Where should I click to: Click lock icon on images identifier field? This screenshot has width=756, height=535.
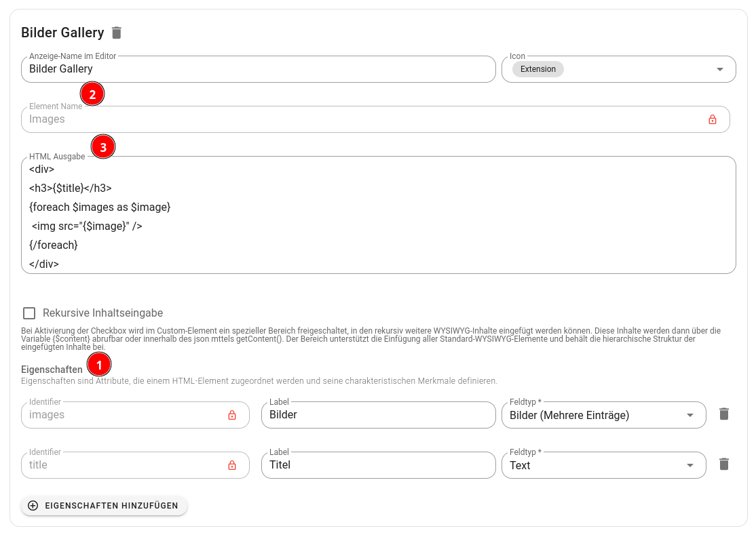click(232, 415)
